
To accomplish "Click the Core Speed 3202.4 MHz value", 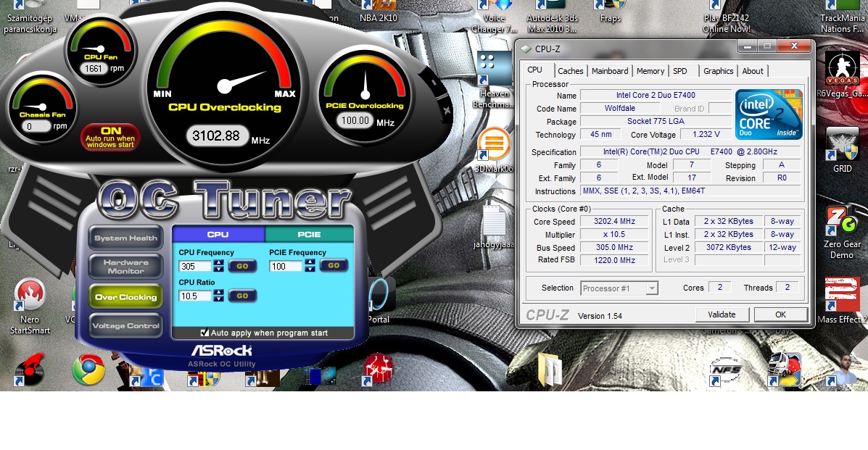I will click(614, 222).
